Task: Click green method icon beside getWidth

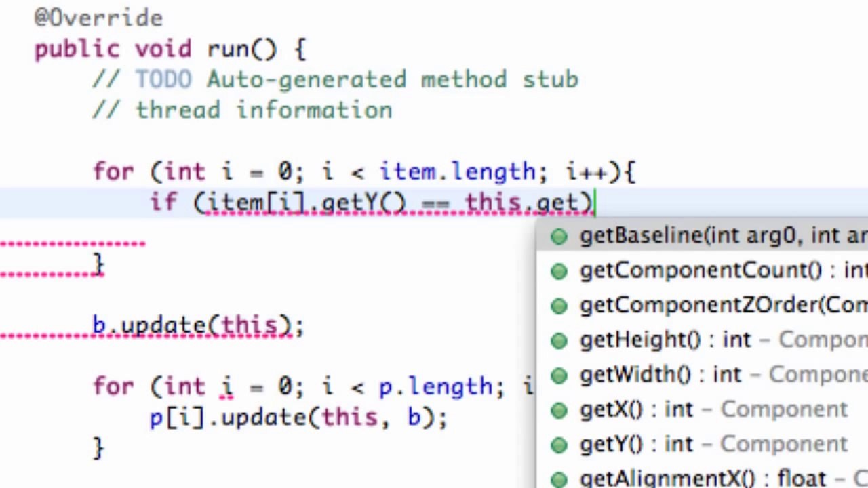Action: [x=559, y=375]
